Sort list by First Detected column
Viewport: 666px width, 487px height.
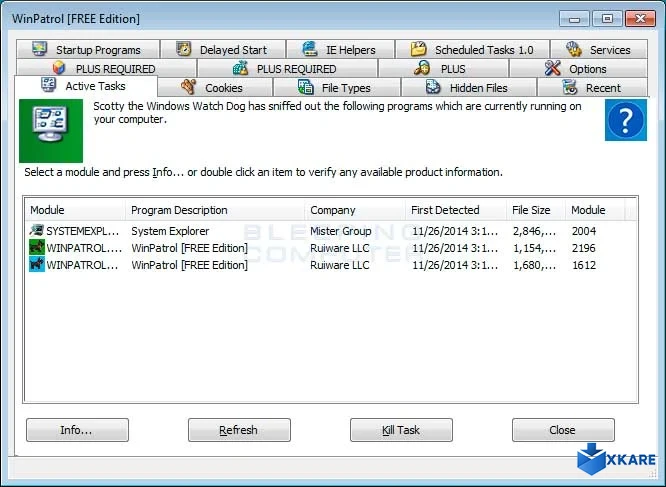point(445,210)
